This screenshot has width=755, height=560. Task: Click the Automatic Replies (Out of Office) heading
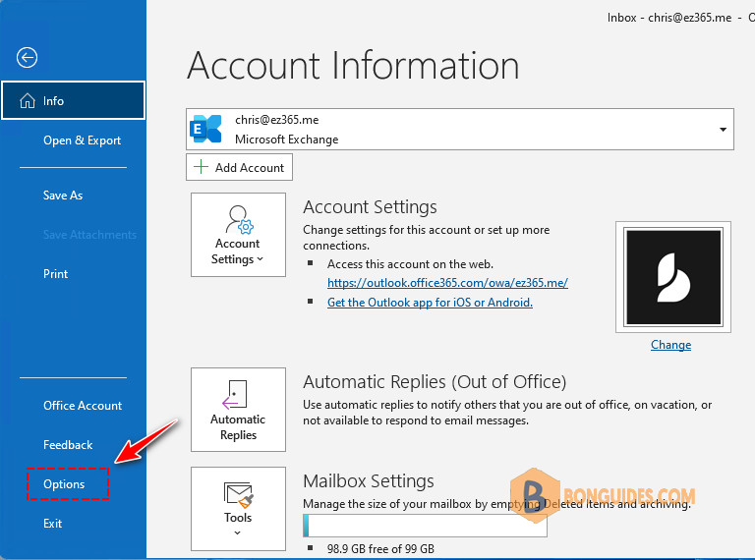click(435, 382)
